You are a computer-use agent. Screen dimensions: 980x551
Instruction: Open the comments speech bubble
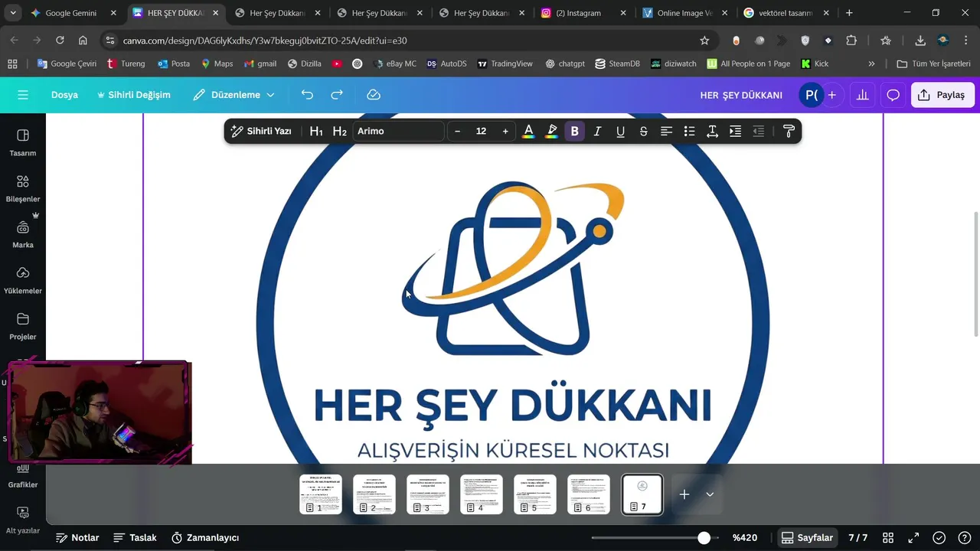(893, 95)
